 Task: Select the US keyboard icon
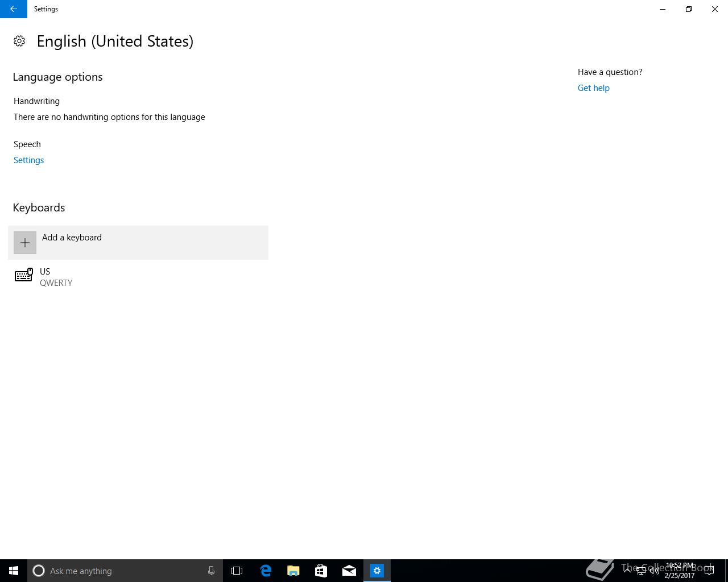pos(24,276)
